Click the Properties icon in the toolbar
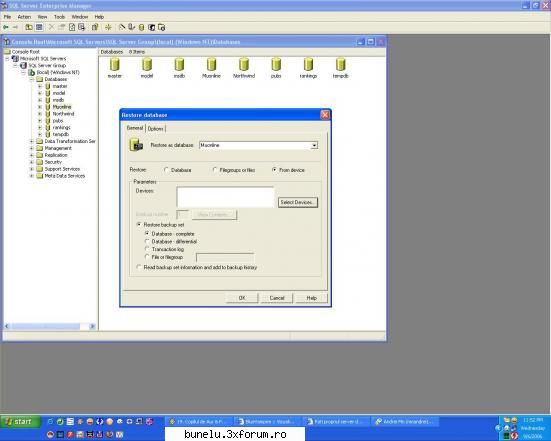The image size is (551, 441). point(62,27)
